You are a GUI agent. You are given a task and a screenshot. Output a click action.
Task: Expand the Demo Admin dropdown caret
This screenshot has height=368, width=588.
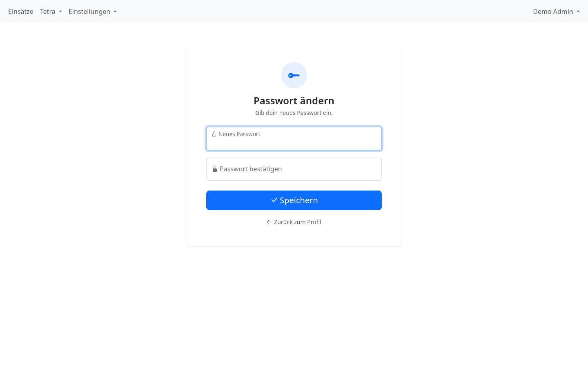(x=578, y=12)
